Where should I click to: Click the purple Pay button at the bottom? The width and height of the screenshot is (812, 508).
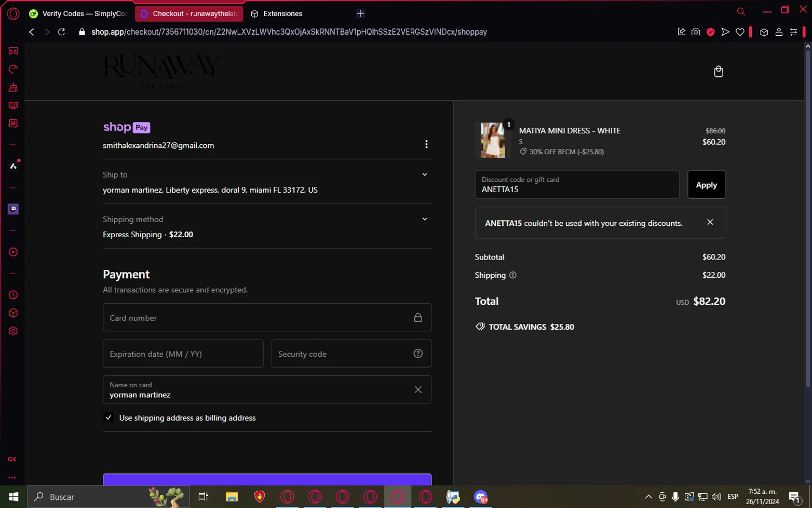[267, 480]
